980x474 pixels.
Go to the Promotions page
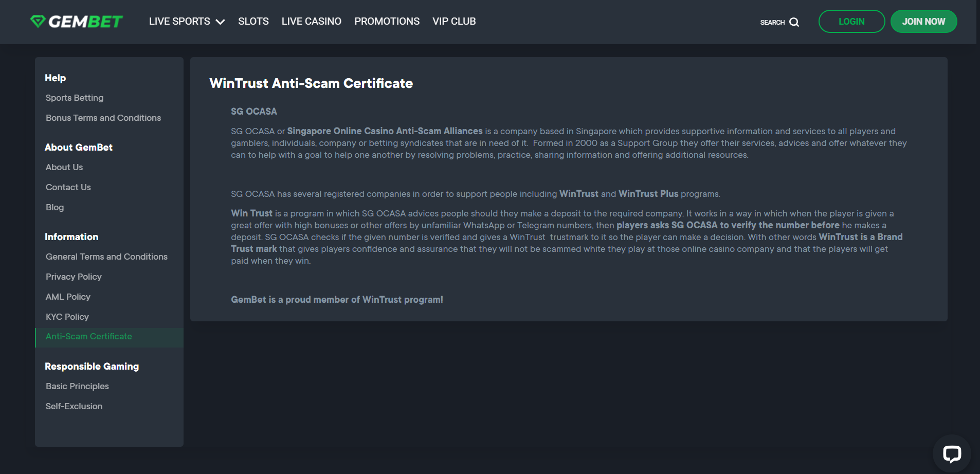387,22
